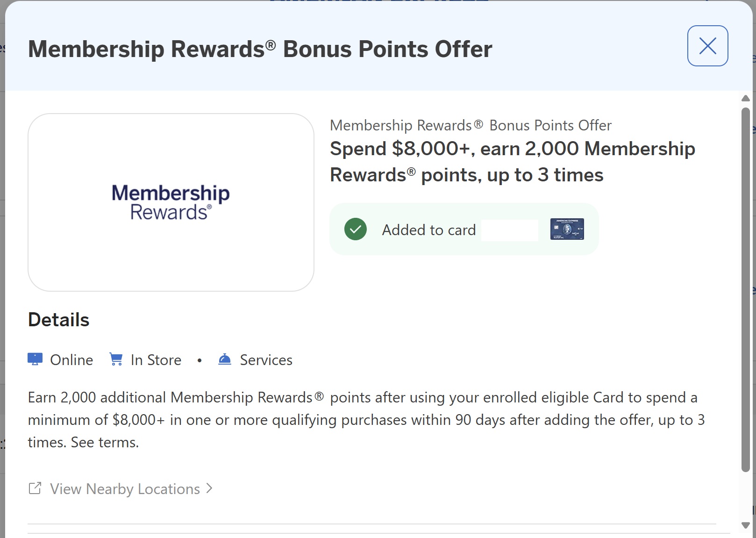Click the In Store shopping cart icon
The image size is (756, 538).
pos(115,359)
